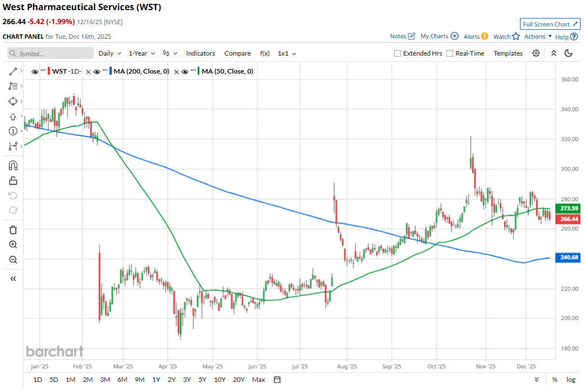Expand the Actions dropdown
Screen dimensions: 584x392
coord(538,36)
